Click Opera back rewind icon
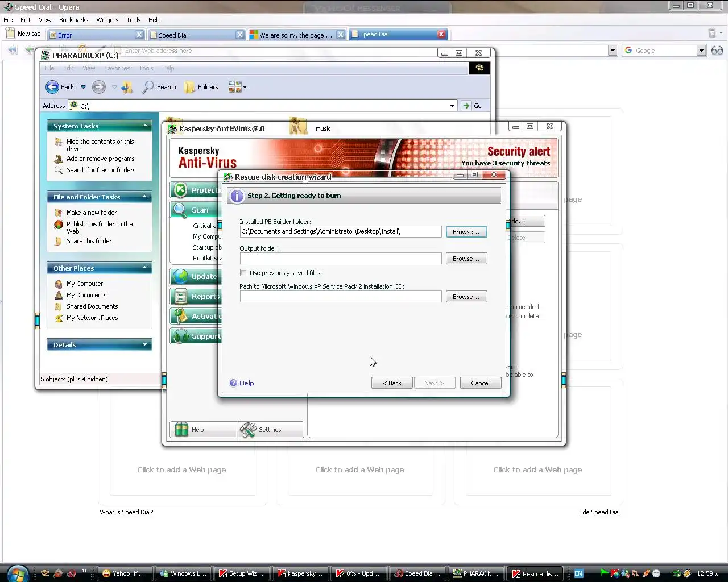Screen dimensions: 728x582 coord(13,51)
